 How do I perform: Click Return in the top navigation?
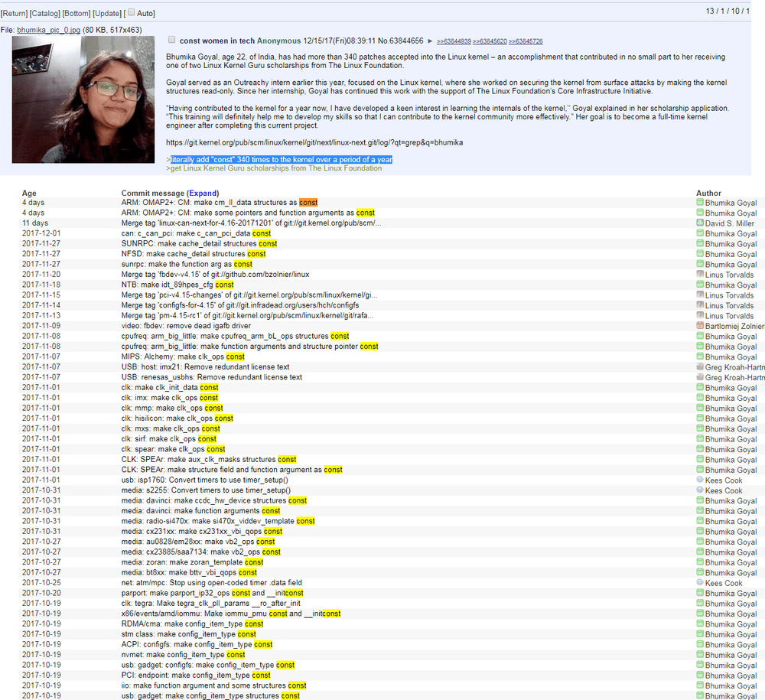15,14
